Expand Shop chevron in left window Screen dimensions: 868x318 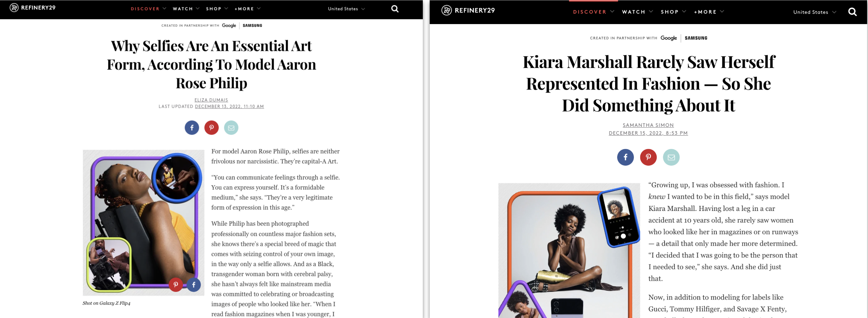(x=226, y=8)
